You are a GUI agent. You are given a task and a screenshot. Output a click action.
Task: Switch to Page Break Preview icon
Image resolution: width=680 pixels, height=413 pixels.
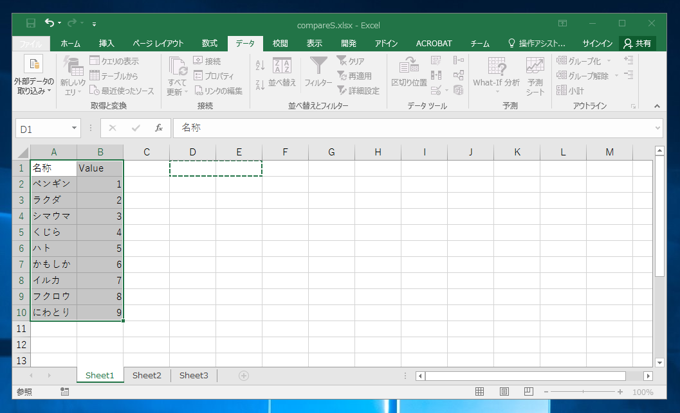pyautogui.click(x=528, y=392)
